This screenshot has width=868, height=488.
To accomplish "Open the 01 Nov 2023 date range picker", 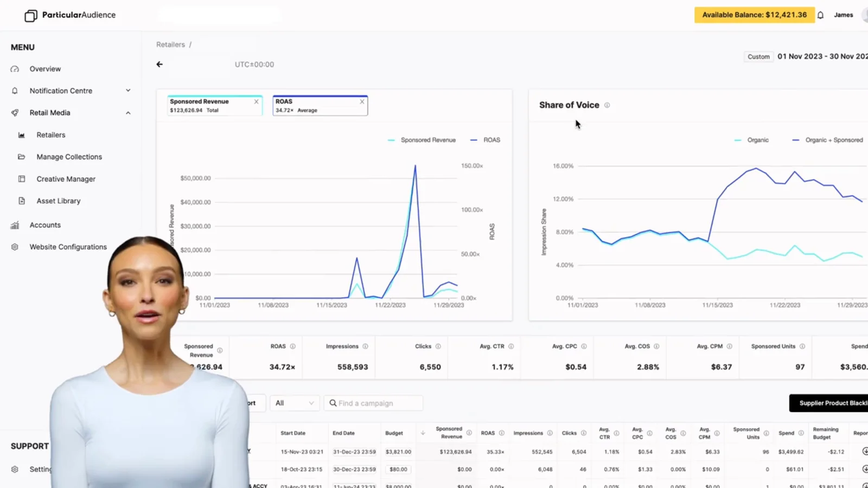I will 822,56.
